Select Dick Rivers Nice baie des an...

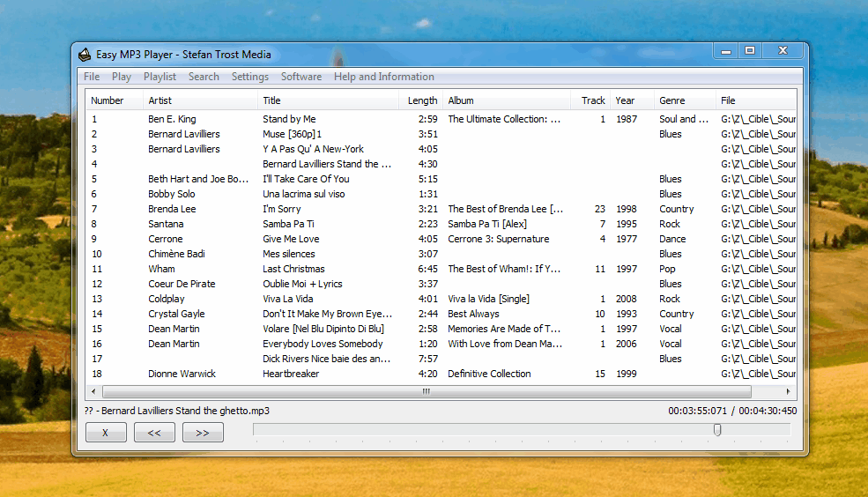(326, 358)
